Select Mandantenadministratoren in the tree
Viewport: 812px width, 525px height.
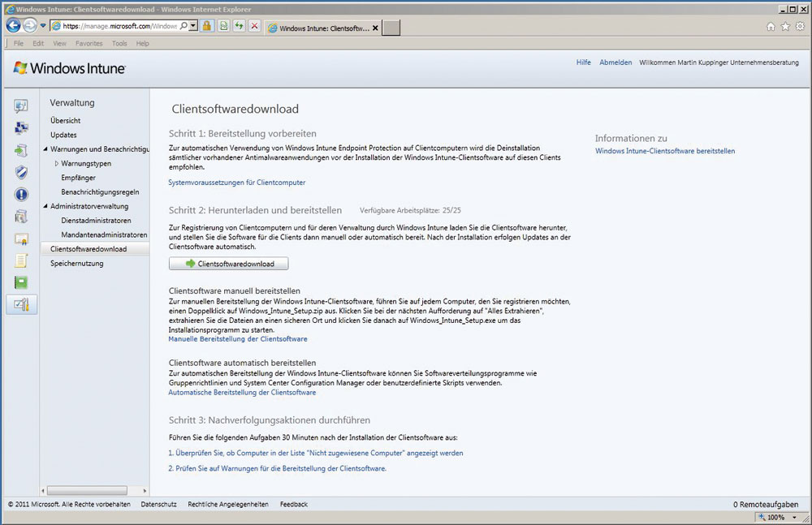[x=104, y=235]
